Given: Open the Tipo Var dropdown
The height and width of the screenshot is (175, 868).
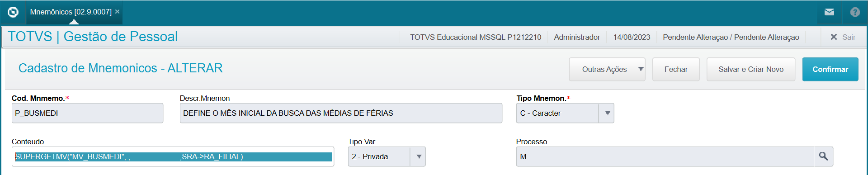Looking at the screenshot, I should (419, 156).
